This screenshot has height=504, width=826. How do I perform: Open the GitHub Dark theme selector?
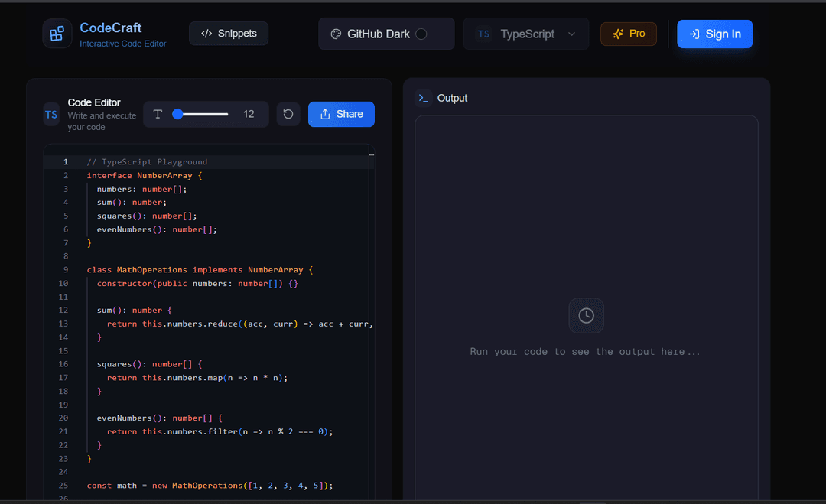click(x=386, y=34)
